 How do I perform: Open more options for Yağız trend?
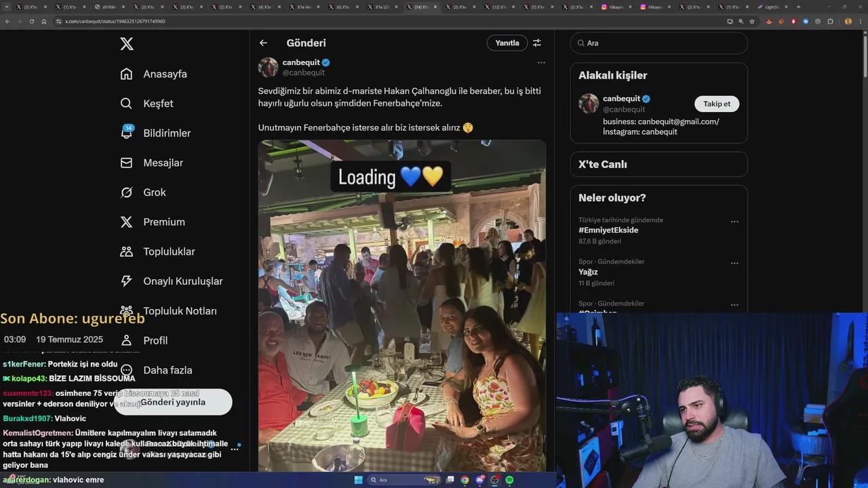point(734,263)
